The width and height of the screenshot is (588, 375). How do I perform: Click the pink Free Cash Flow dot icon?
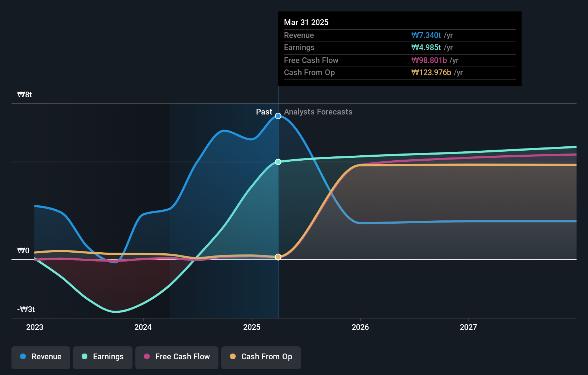point(146,357)
